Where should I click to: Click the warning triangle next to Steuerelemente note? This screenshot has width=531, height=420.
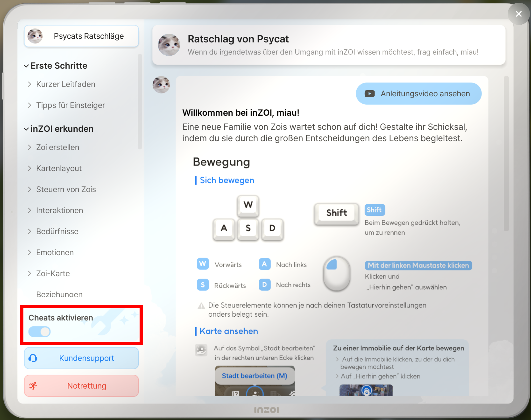coord(201,306)
